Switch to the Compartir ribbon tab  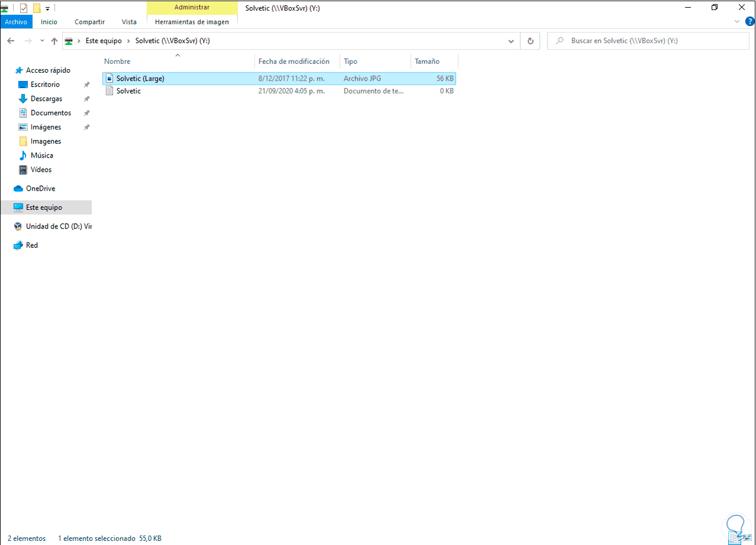coord(89,22)
